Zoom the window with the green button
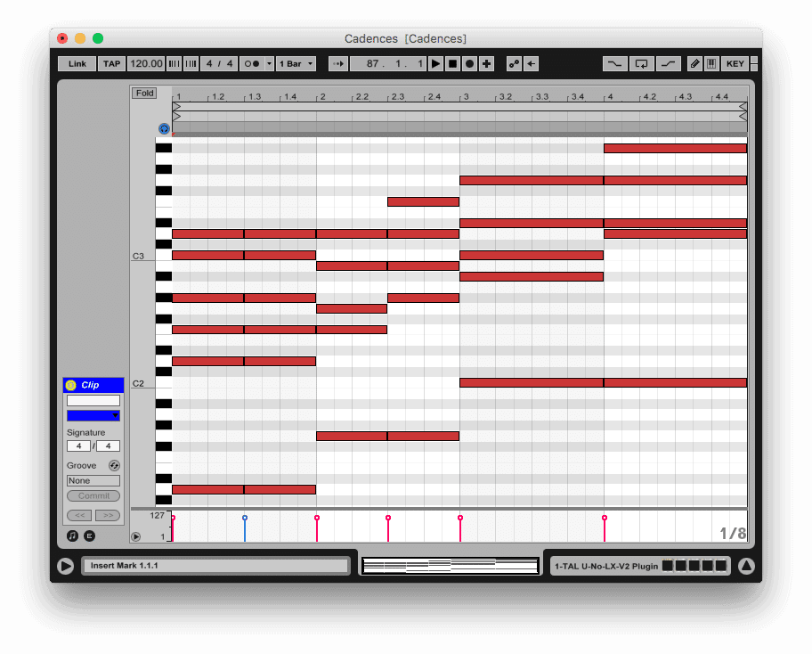Image resolution: width=812 pixels, height=654 pixels. 98,38
